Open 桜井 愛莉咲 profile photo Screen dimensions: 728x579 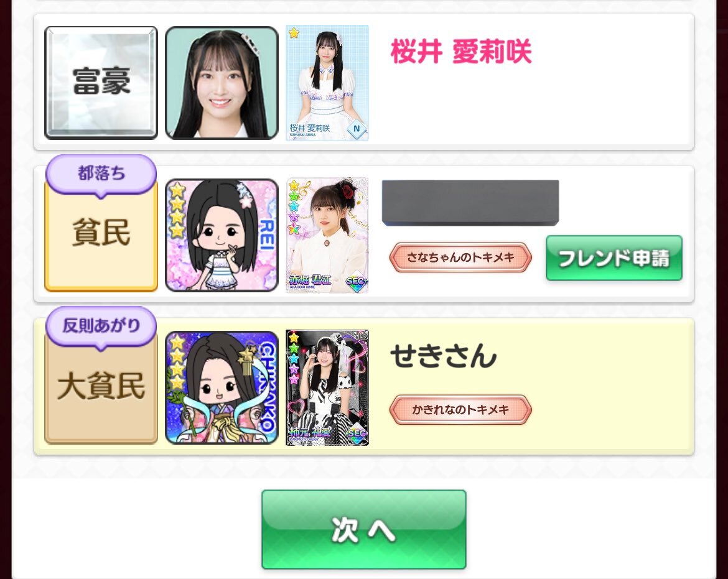tap(222, 83)
